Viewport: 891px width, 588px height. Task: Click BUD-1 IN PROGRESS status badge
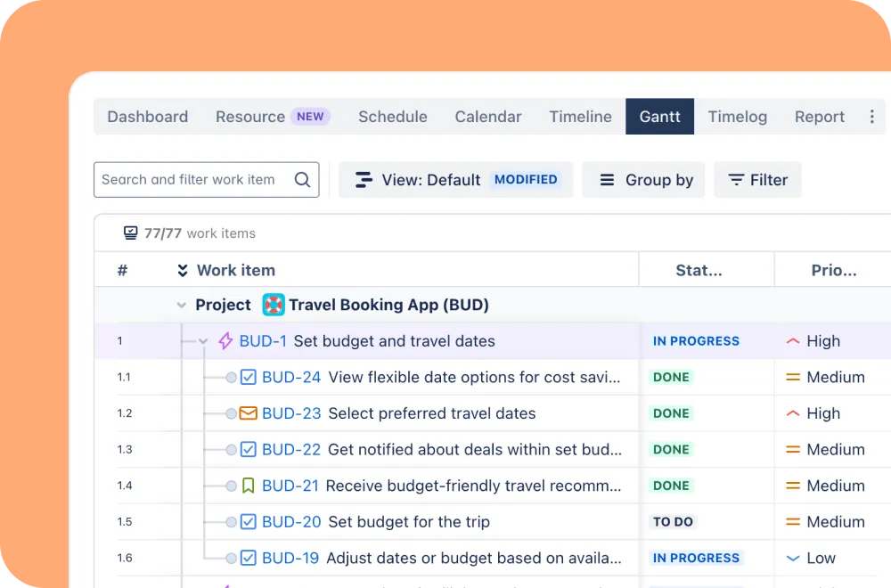696,341
